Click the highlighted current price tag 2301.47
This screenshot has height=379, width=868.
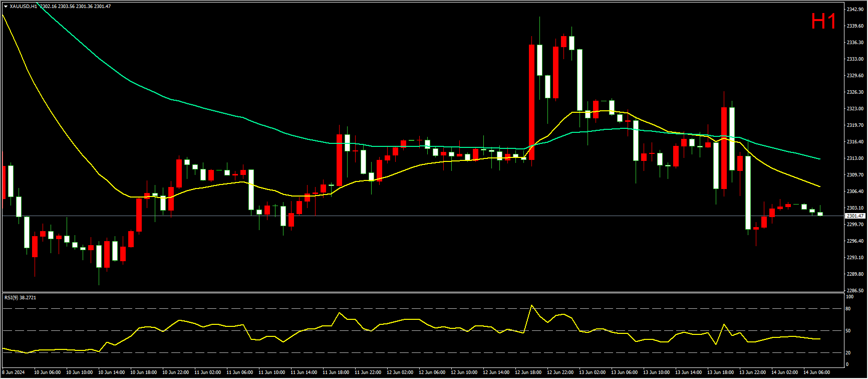point(855,216)
